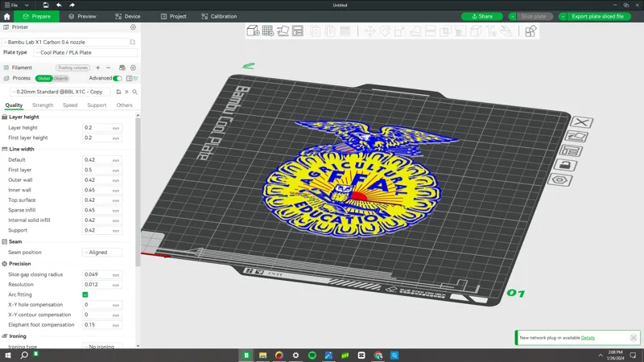Open the Assembly view icon
The image size is (644, 362).
coord(530,31)
